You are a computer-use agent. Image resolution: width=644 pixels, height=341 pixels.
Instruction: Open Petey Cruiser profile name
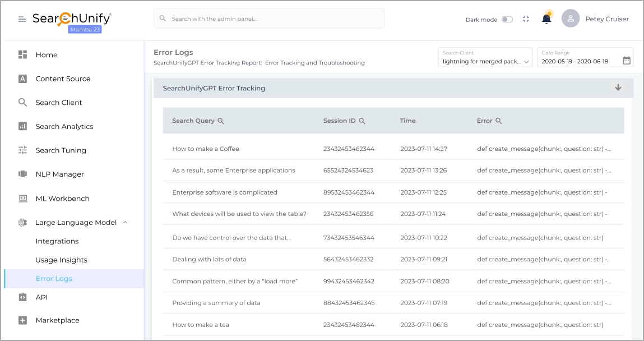(607, 19)
